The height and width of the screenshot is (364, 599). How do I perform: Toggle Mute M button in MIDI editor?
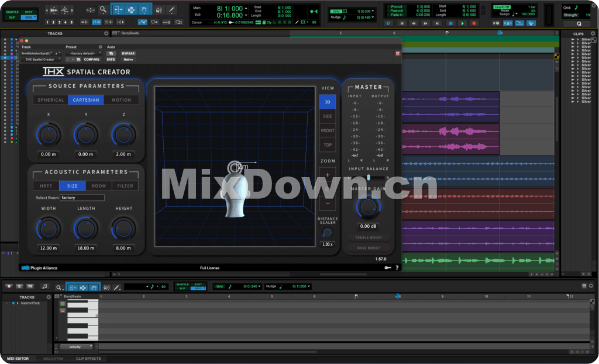click(30, 286)
